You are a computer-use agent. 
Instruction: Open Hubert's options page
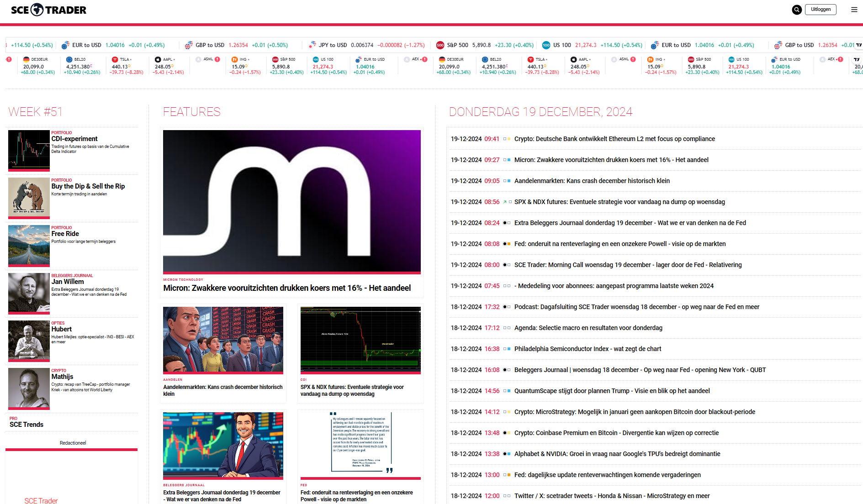62,329
